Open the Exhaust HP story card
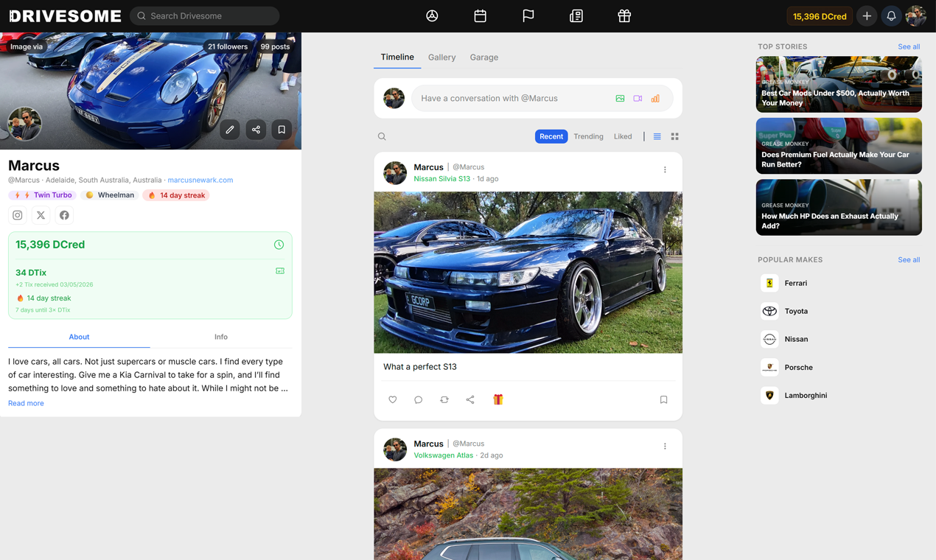The height and width of the screenshot is (560, 936). pos(839,207)
